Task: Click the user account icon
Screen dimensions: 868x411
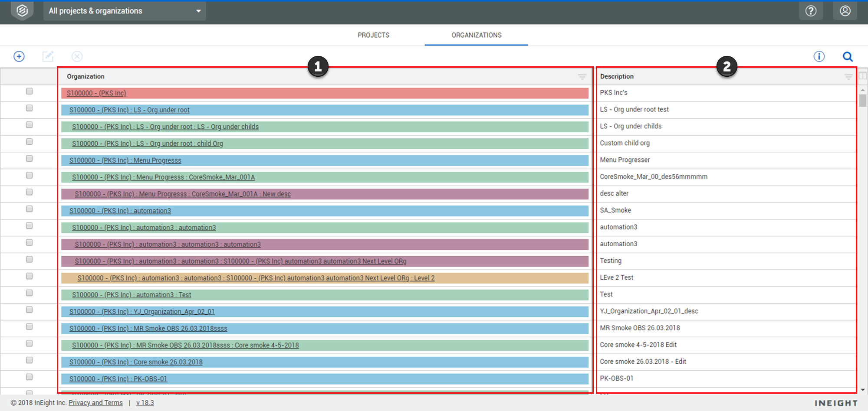Action: (845, 11)
